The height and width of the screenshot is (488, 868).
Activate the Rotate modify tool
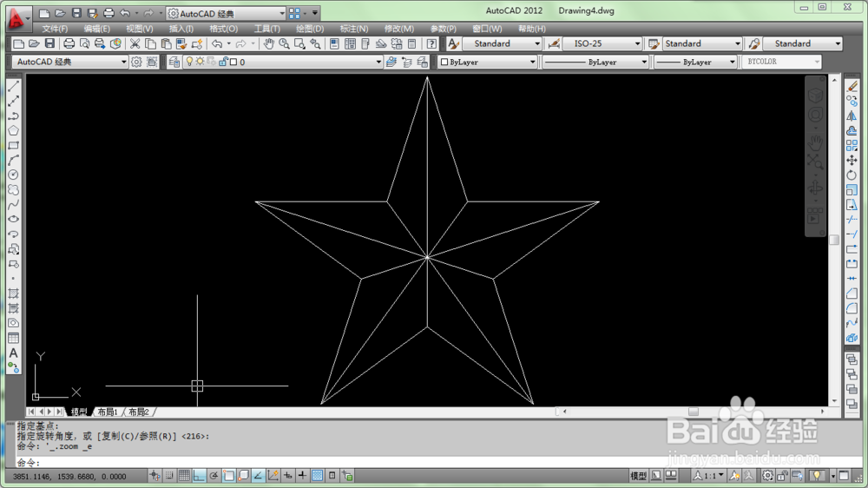(x=852, y=175)
